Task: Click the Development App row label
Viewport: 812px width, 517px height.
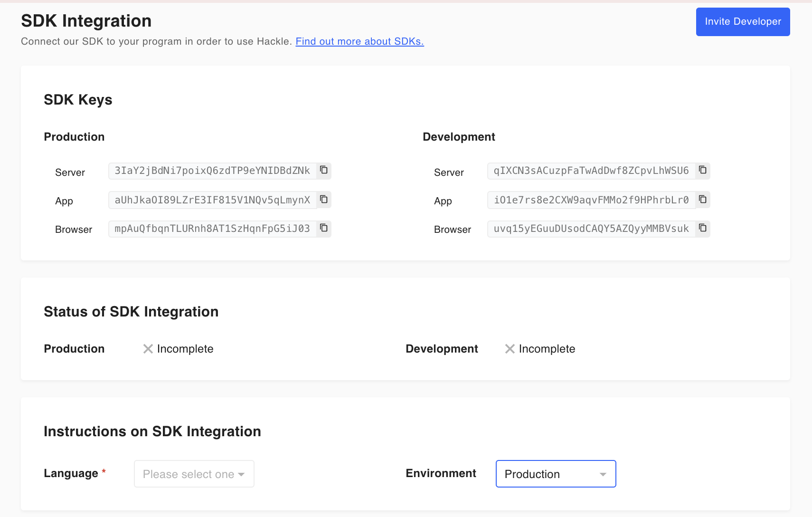Action: (443, 201)
